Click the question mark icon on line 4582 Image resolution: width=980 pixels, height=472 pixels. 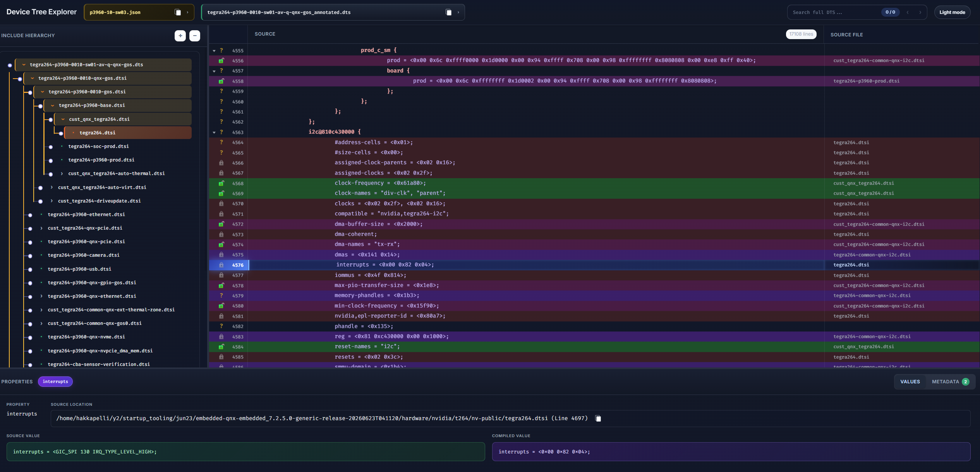coord(221,326)
